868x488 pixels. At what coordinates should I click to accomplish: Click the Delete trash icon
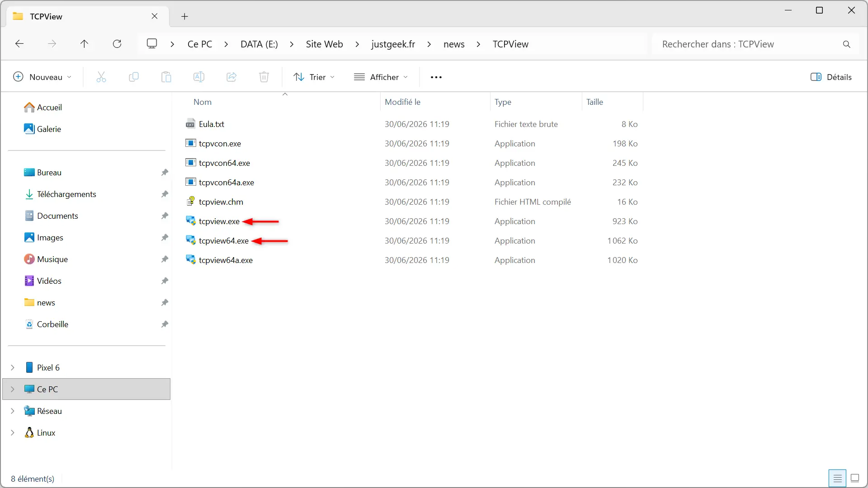coord(264,77)
